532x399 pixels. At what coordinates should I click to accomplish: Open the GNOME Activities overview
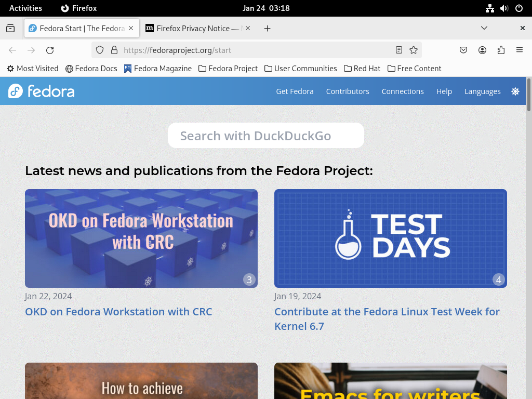[x=25, y=8]
